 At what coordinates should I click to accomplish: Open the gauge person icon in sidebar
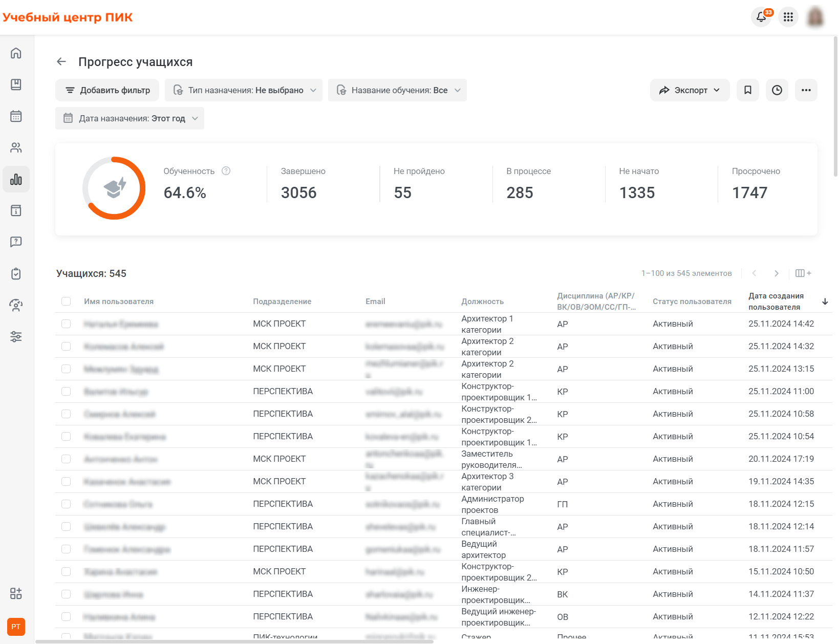[16, 306]
